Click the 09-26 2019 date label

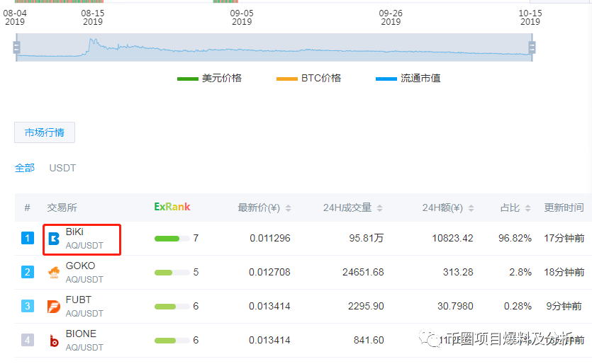[x=391, y=18]
